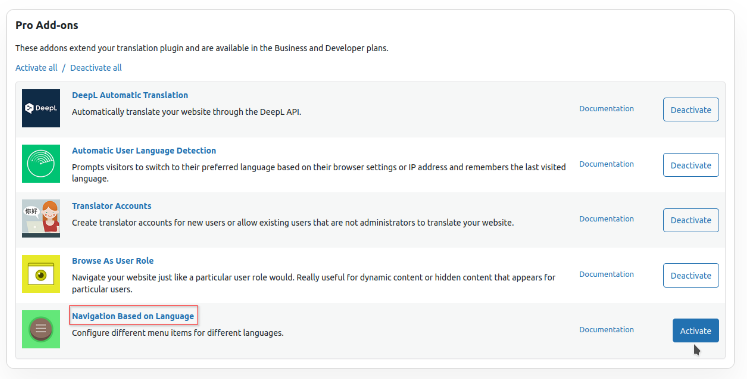Open the Browse As User Role title link
Viewport: 747px width, 379px height.
[113, 261]
